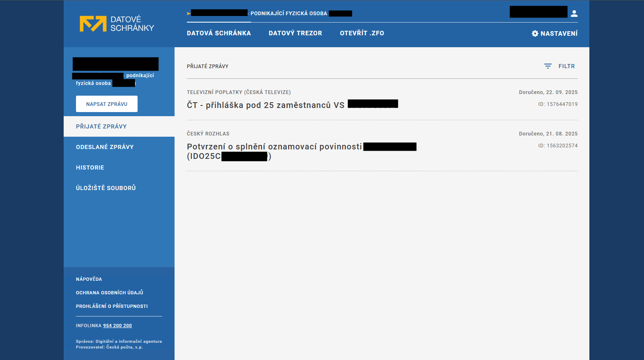The image size is (644, 360).
Task: Click sender Televizní poplatky (Česká televize)
Action: point(239,92)
